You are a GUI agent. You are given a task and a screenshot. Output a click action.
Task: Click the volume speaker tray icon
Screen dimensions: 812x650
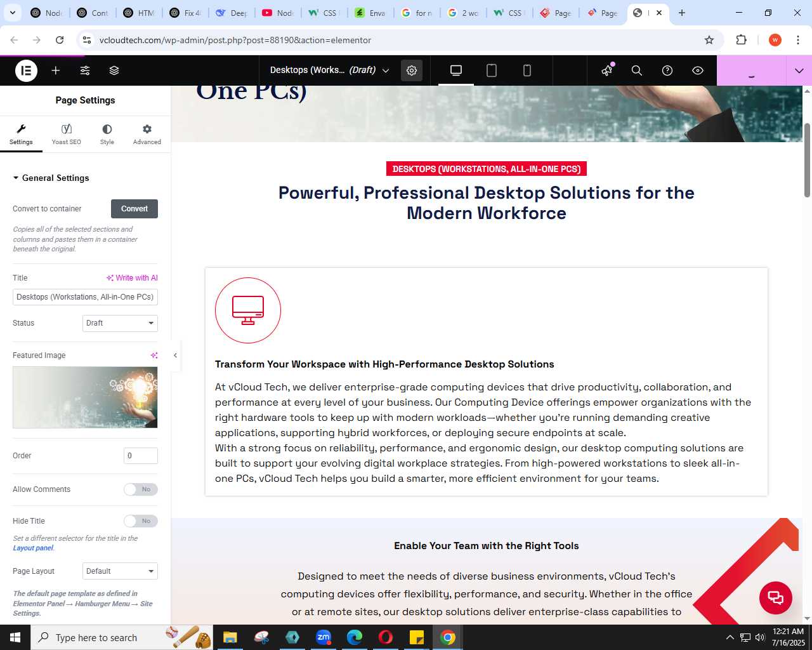click(759, 637)
